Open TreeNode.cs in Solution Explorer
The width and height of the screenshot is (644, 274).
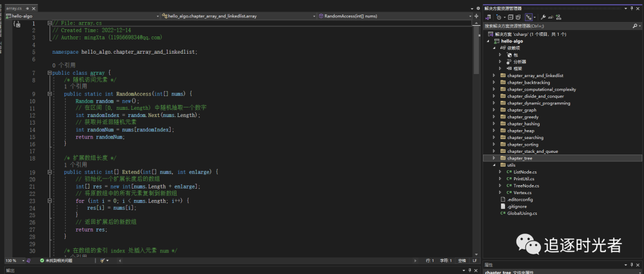(x=526, y=186)
